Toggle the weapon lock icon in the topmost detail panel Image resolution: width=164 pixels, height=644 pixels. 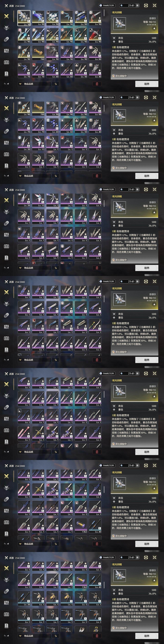click(x=154, y=28)
